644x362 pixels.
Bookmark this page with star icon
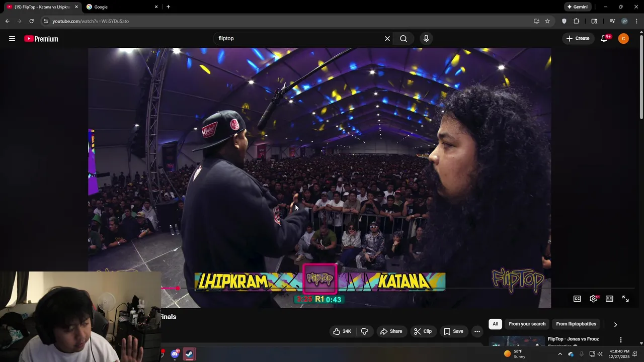tap(547, 21)
